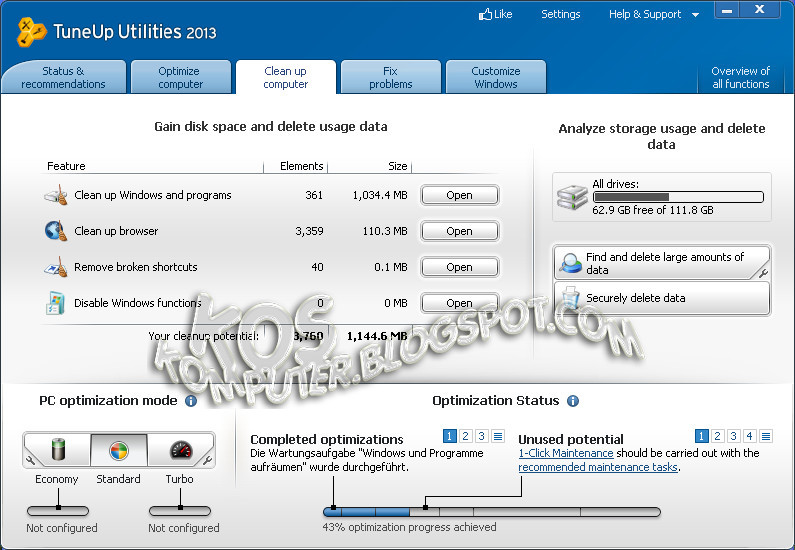Open Clean up browser
This screenshot has height=550, width=795.
click(459, 231)
